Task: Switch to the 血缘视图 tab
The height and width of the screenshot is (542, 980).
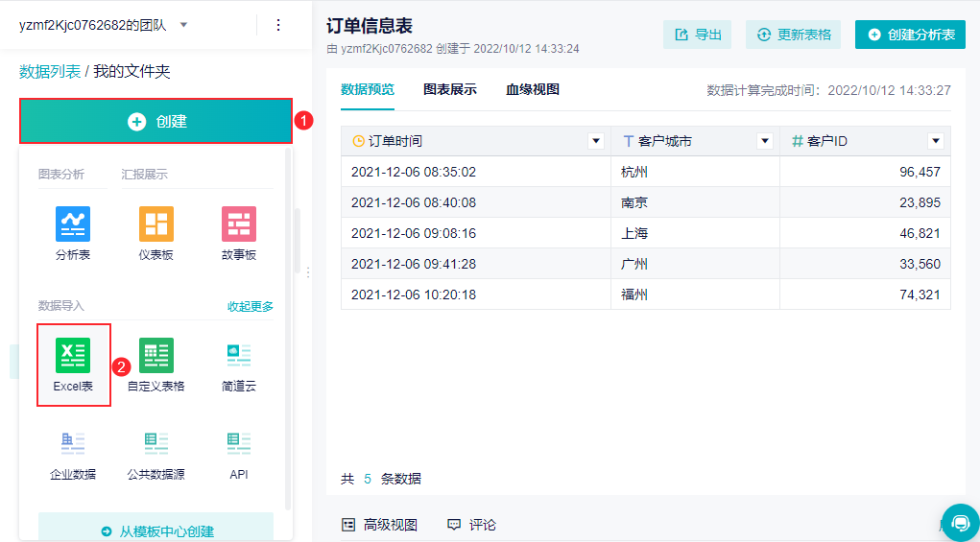Action: coord(533,90)
